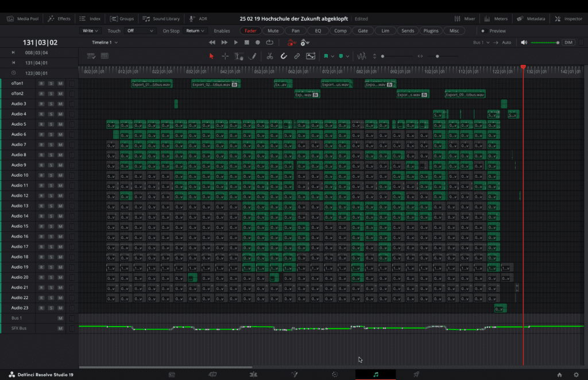The height and width of the screenshot is (380, 588).
Task: Open the automation Write mode dropdown
Action: (x=90, y=30)
